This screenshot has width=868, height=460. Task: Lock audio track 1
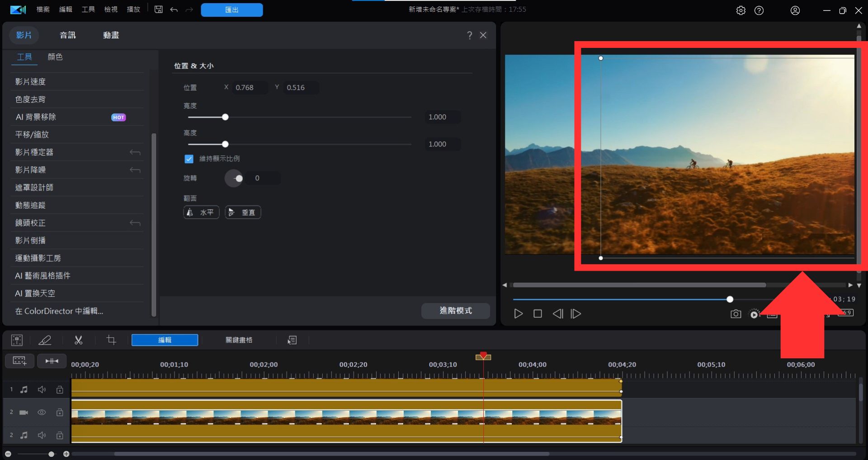pyautogui.click(x=60, y=390)
